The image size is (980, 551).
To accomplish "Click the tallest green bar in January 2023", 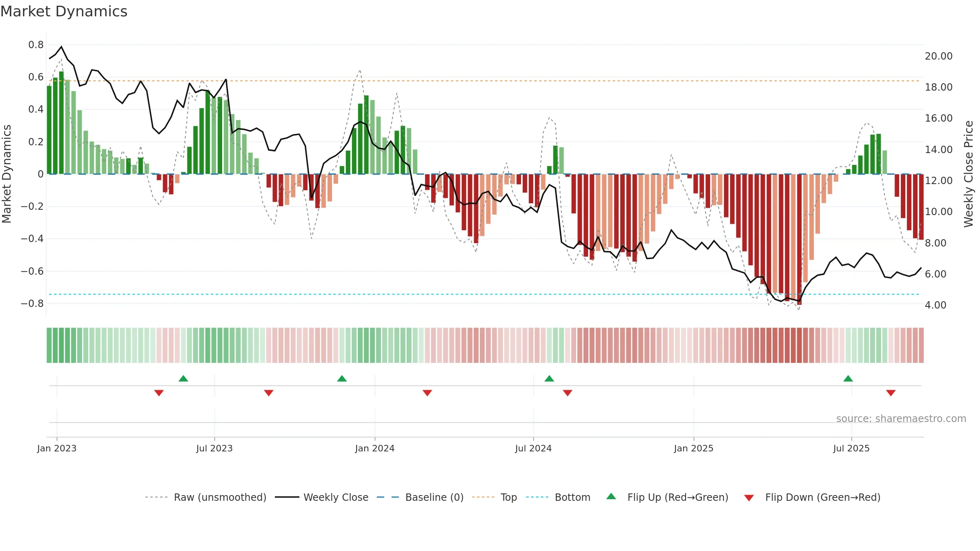I will point(61,122).
